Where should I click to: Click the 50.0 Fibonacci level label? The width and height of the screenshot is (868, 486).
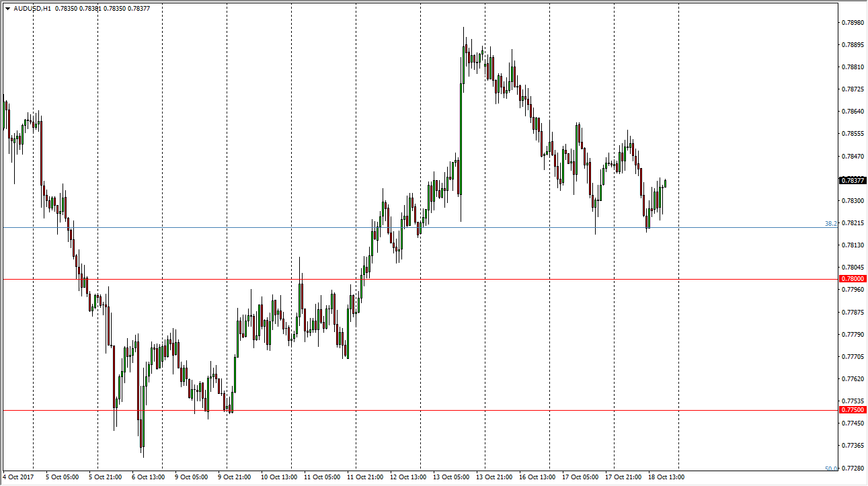[830, 469]
